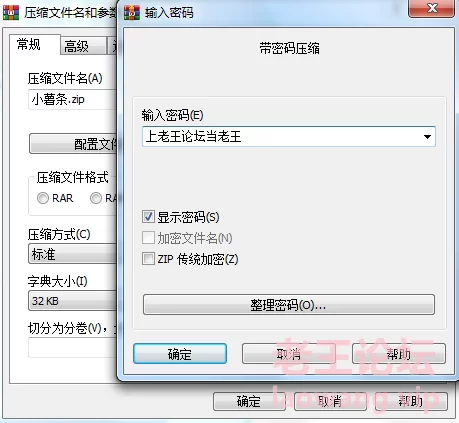The height and width of the screenshot is (423, 459).
Task: Click the archive name field 小薯条.zip
Action: (73, 99)
